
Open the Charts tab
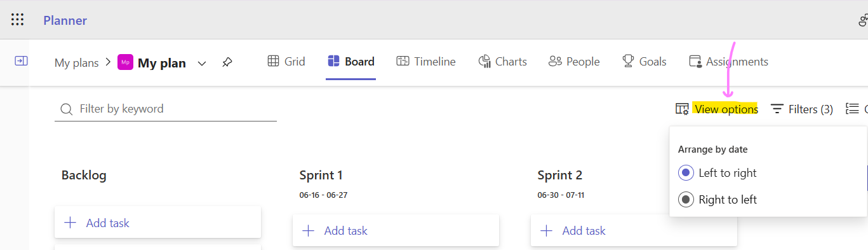click(x=503, y=62)
